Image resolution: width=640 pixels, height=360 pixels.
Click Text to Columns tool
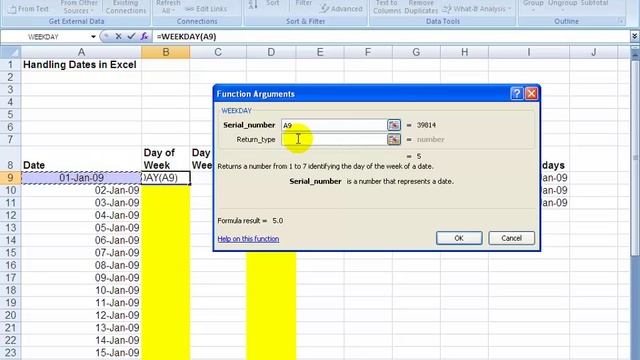point(387,7)
